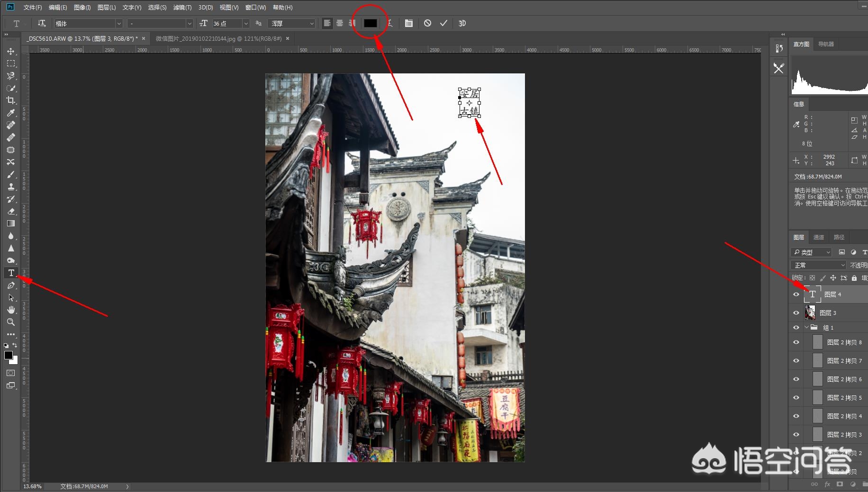The image size is (868, 492).
Task: Open layer filter type dropdown 类型
Action: click(x=811, y=252)
